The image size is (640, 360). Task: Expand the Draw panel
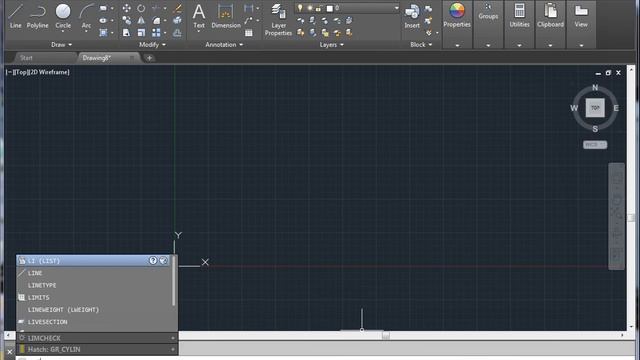[x=62, y=44]
